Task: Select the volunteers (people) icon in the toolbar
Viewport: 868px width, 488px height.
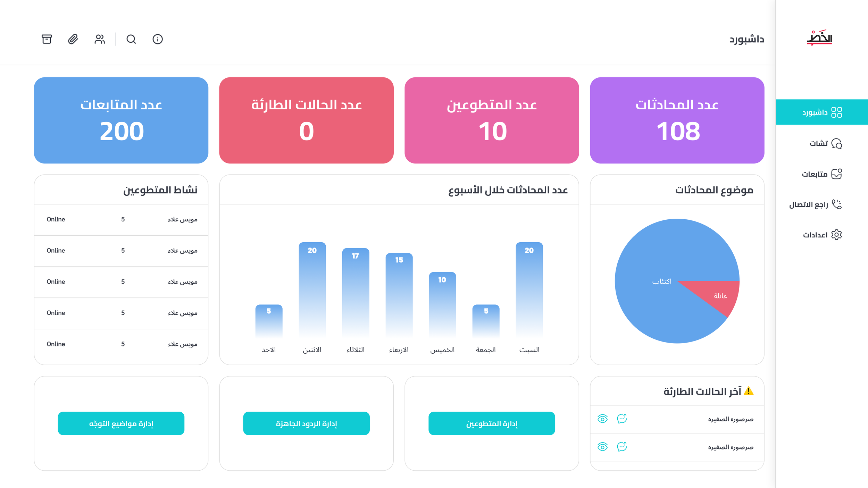Action: click(x=99, y=39)
